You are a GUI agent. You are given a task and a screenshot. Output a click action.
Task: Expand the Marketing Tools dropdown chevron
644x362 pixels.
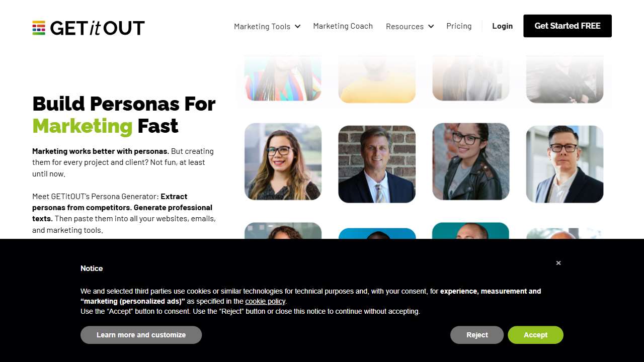point(297,26)
